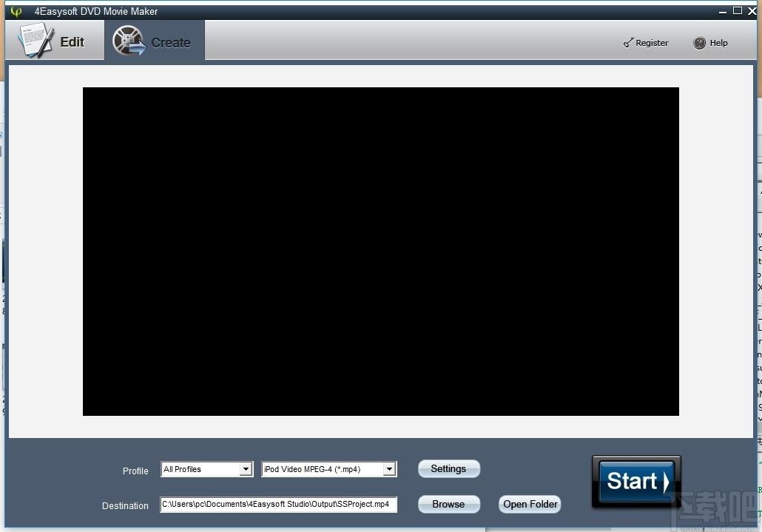Open the Create tab
The image size is (762, 532).
(x=155, y=41)
